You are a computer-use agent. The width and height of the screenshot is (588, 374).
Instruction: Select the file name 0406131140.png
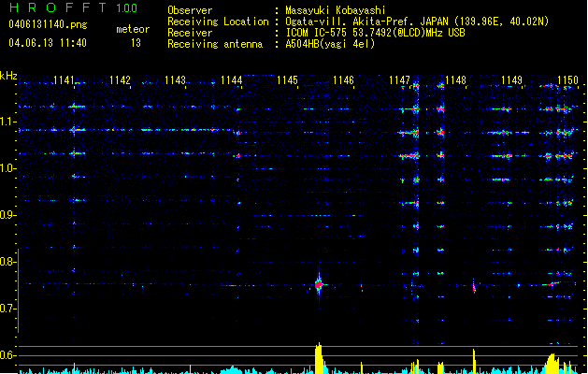(x=48, y=25)
